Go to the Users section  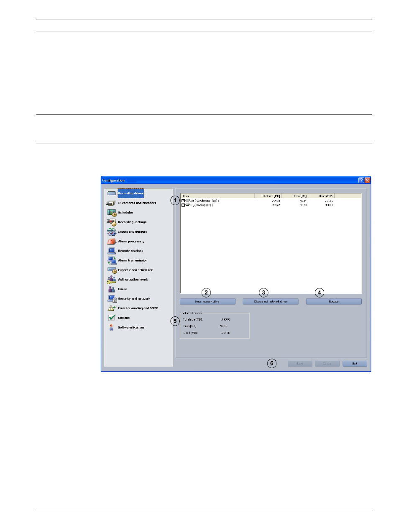(x=122, y=289)
